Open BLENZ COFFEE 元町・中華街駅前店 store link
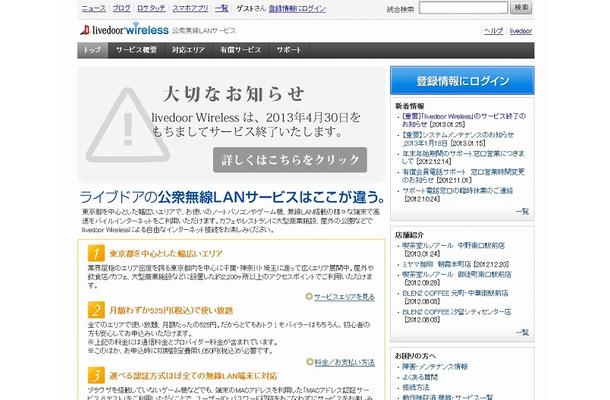610x400 pixels. (x=455, y=293)
